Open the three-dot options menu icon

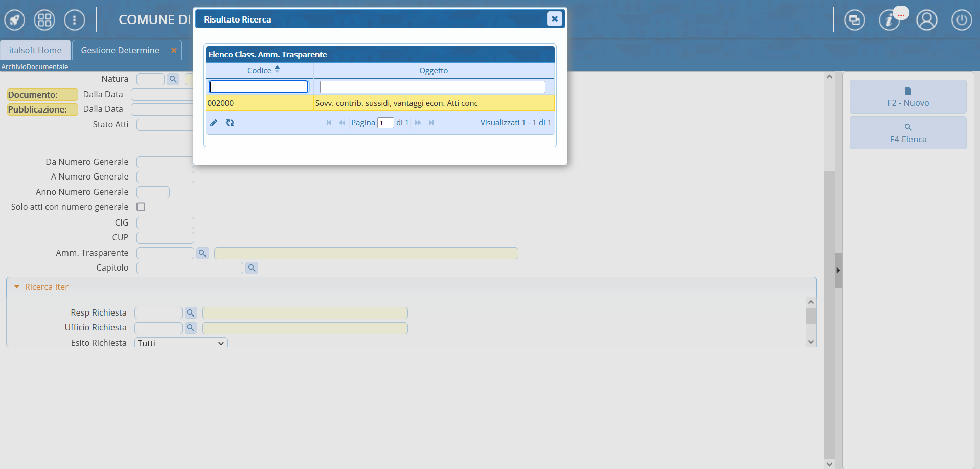75,20
